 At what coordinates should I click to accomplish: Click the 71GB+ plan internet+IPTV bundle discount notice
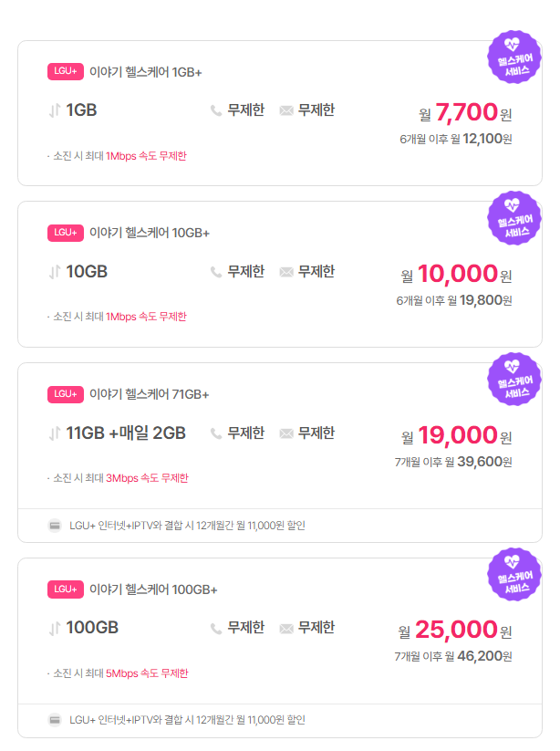click(187, 526)
